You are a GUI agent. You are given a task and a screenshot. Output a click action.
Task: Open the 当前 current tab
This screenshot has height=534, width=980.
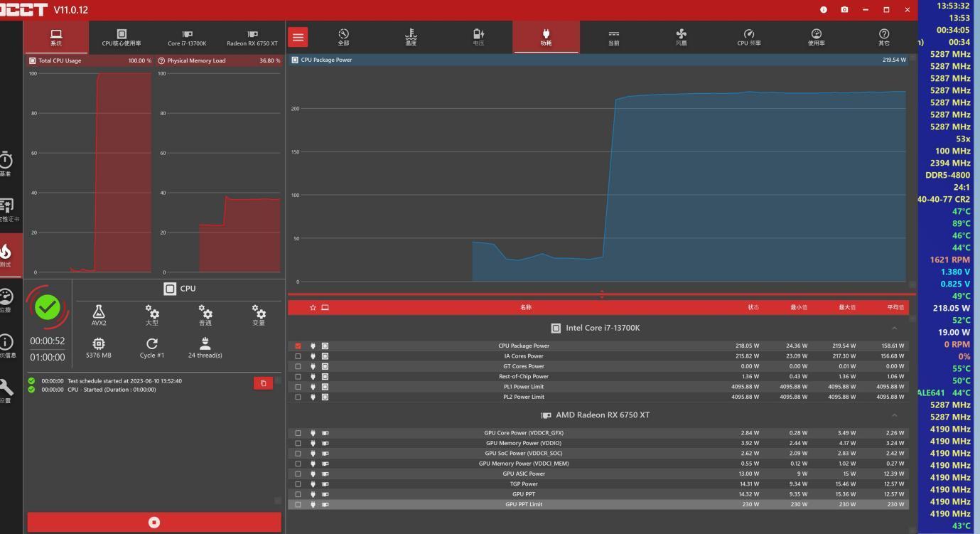click(613, 38)
